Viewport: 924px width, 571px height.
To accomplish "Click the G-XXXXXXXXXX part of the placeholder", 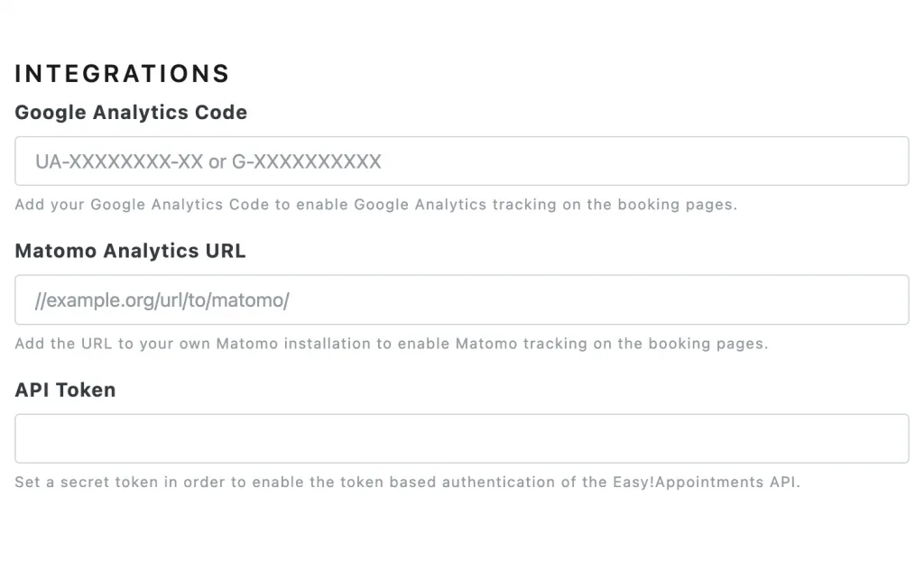I will [x=307, y=161].
